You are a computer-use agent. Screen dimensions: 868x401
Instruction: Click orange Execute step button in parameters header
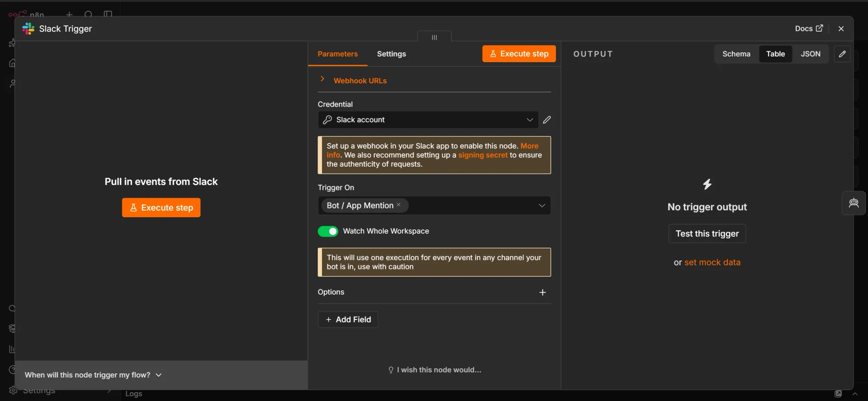(x=519, y=54)
